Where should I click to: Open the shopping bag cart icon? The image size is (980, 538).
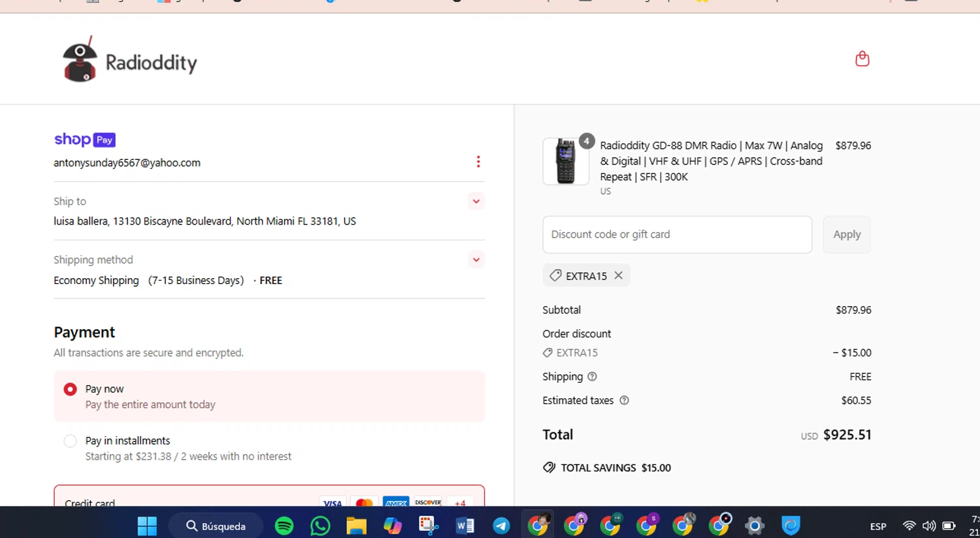click(x=862, y=59)
